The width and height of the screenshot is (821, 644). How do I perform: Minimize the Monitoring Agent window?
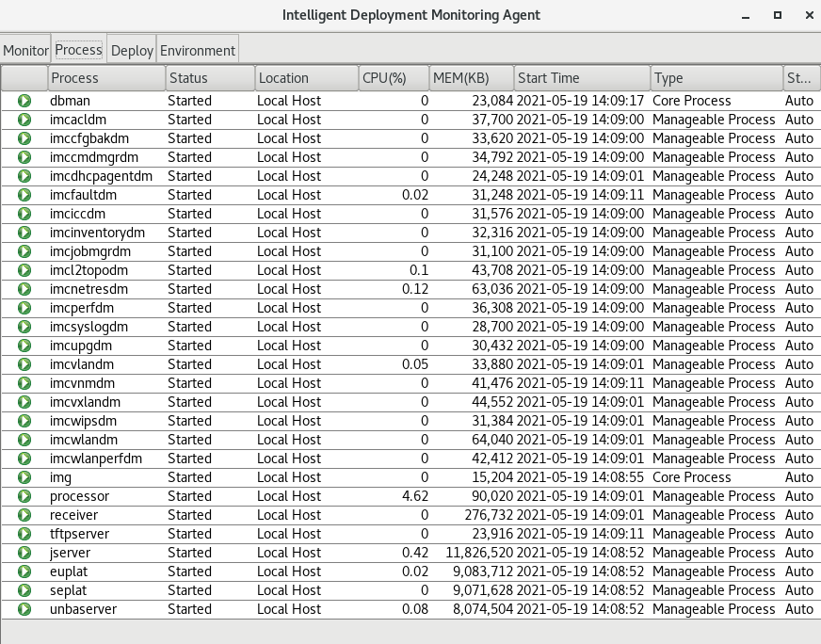coord(746,16)
